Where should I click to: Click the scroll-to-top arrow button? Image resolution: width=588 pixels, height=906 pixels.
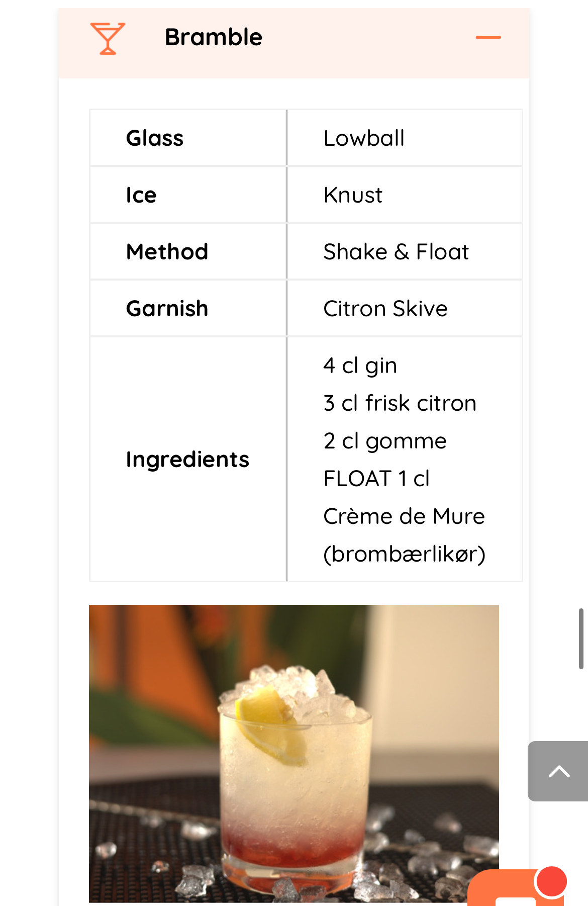coord(558,771)
